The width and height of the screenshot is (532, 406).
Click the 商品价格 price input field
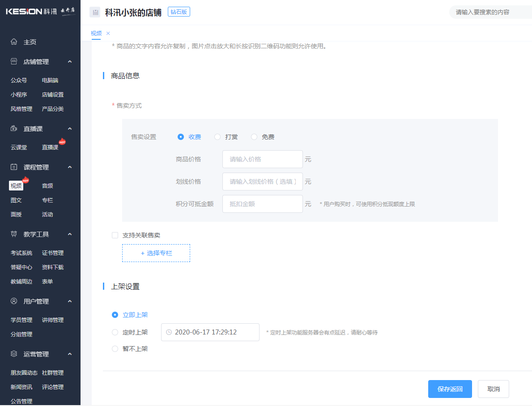click(x=262, y=159)
